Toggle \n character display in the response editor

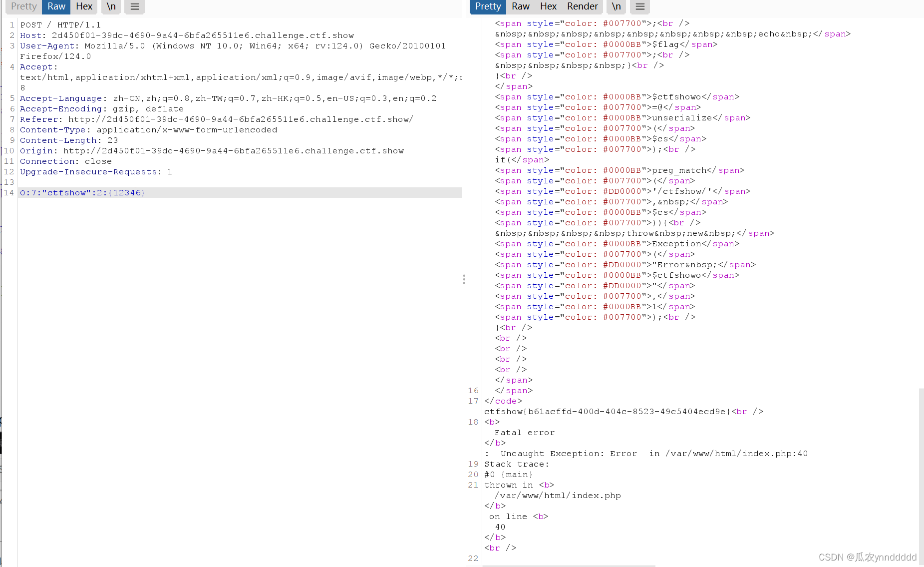(616, 7)
